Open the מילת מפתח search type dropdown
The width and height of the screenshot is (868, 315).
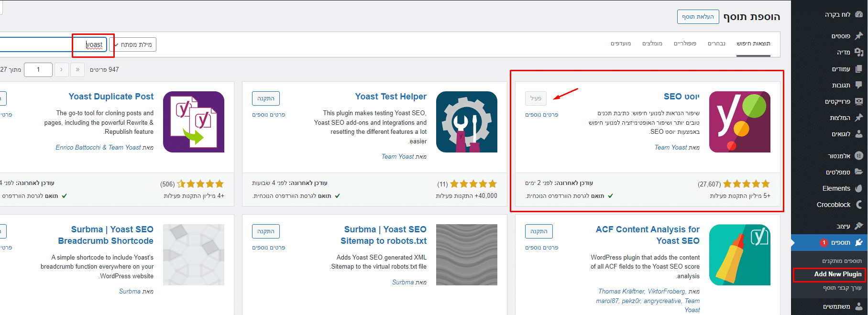pyautogui.click(x=133, y=44)
